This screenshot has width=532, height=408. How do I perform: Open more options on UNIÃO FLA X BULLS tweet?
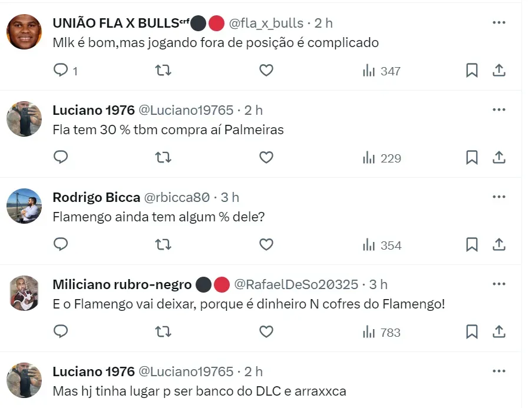click(x=499, y=22)
